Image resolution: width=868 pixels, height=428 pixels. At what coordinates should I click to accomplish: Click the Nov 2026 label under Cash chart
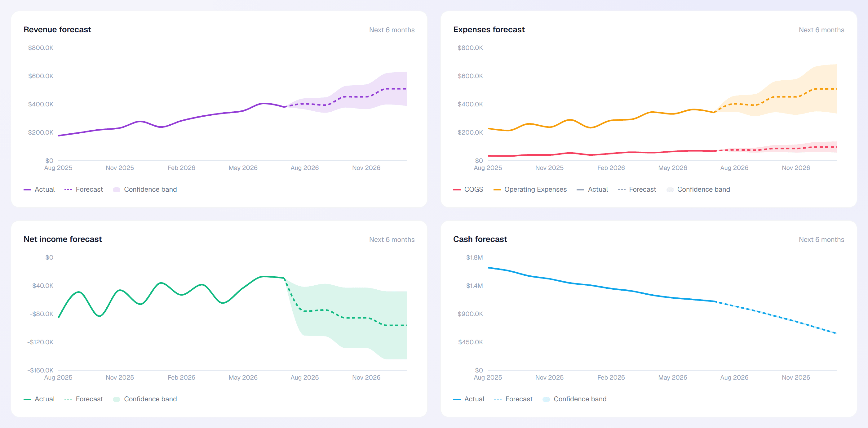coord(796,377)
